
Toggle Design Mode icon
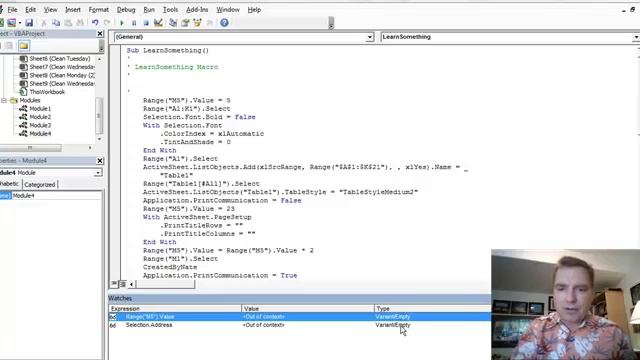tap(158, 23)
